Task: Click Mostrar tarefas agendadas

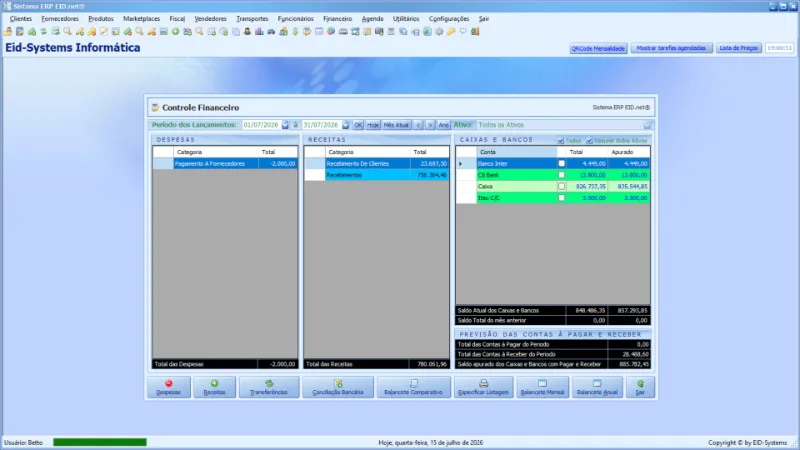Action: click(x=671, y=48)
